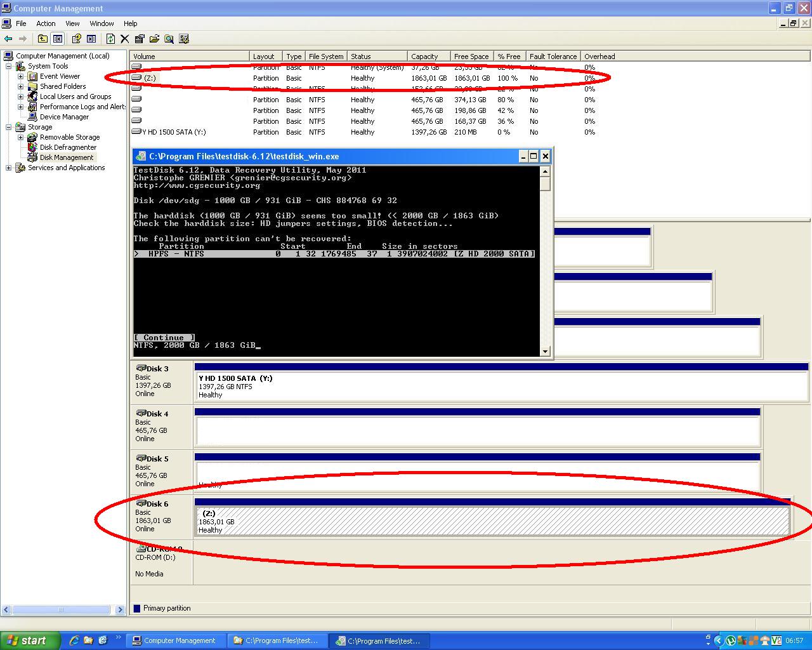Expand the Shared Folders node
The width and height of the screenshot is (812, 650).
pos(21,86)
